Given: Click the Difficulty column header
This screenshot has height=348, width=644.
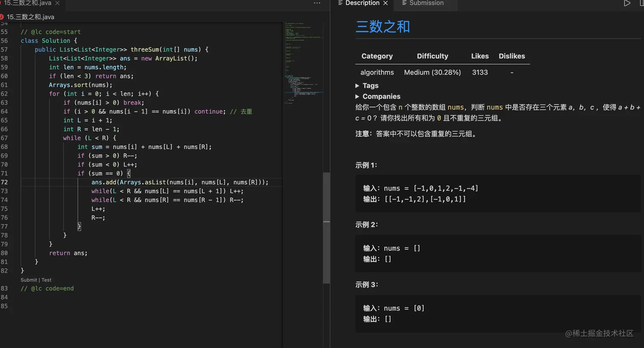Looking at the screenshot, I should tap(432, 56).
